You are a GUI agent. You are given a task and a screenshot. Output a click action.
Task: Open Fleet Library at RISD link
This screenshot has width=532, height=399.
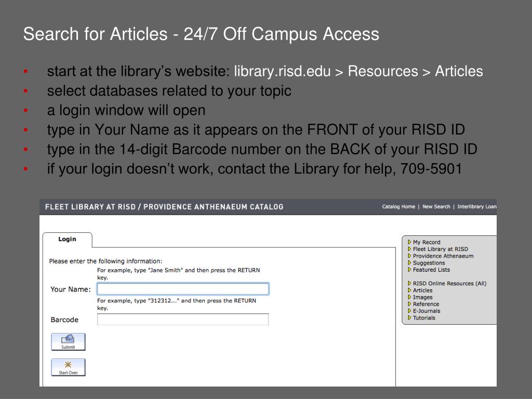point(441,249)
